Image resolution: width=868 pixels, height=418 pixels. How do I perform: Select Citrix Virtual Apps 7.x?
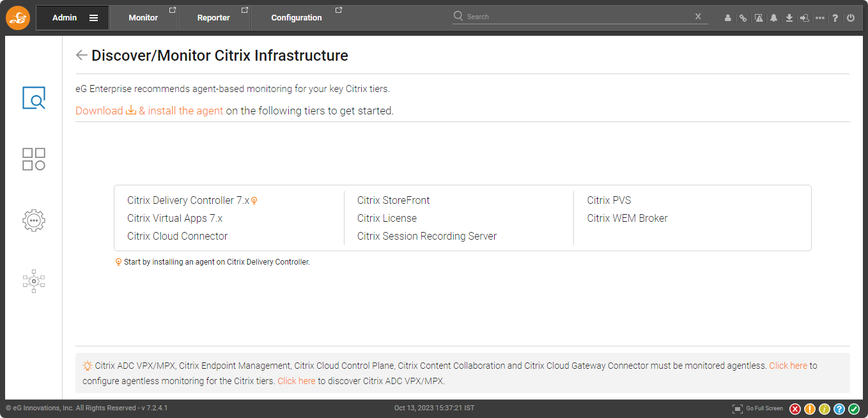pos(174,218)
